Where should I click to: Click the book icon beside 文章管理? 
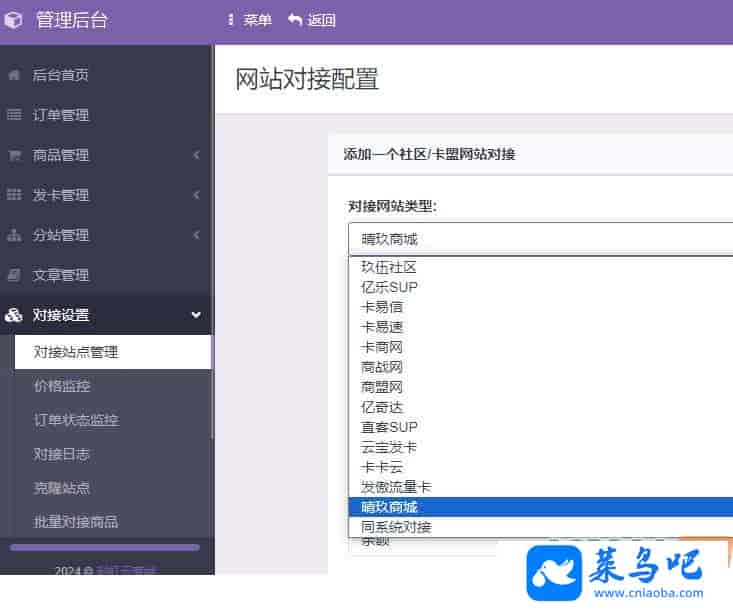click(14, 275)
